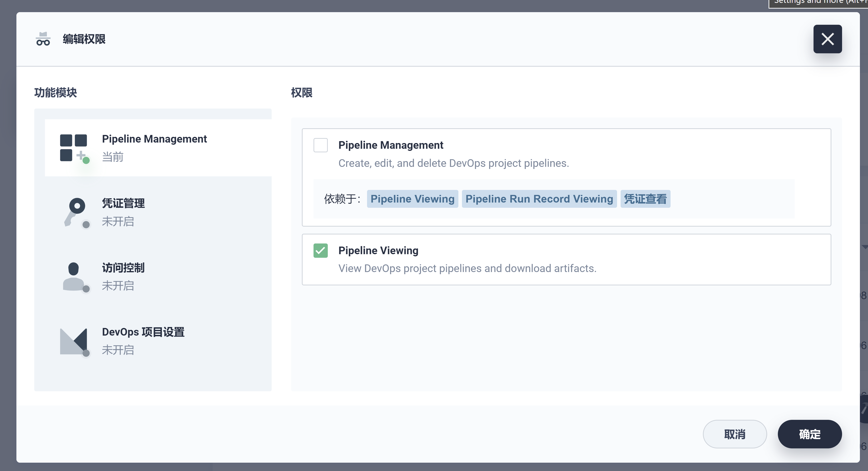
Task: Close the 编辑权限 dialog
Action: [828, 39]
